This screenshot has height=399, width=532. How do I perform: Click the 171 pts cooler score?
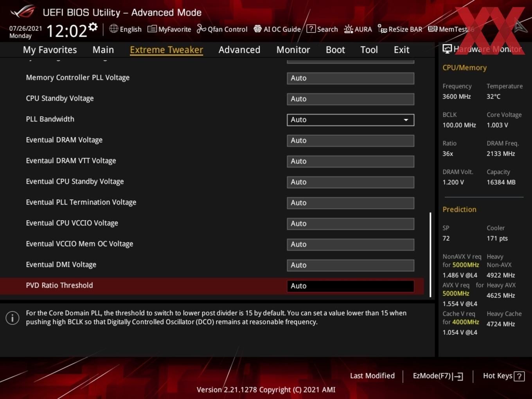click(497, 238)
